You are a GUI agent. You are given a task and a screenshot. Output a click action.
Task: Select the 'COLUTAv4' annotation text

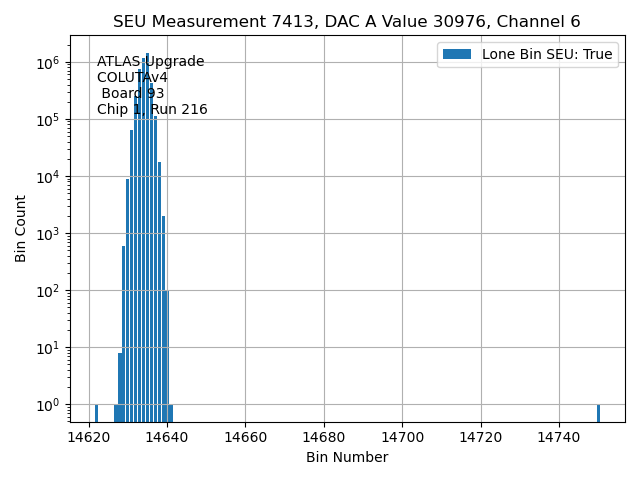132,78
